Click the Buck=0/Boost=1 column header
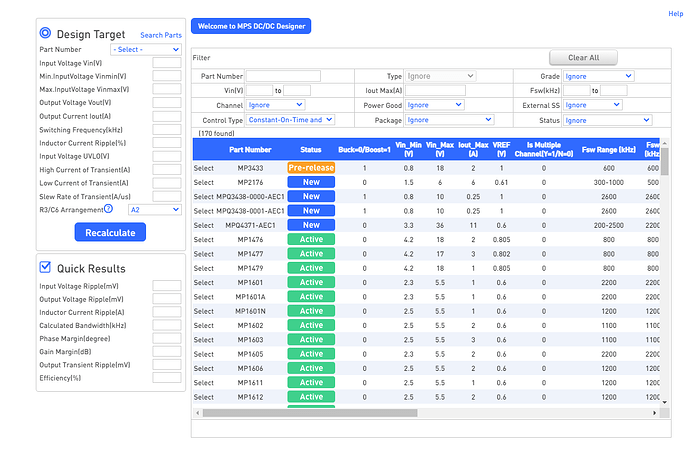This screenshot has width=690, height=452. tap(364, 150)
